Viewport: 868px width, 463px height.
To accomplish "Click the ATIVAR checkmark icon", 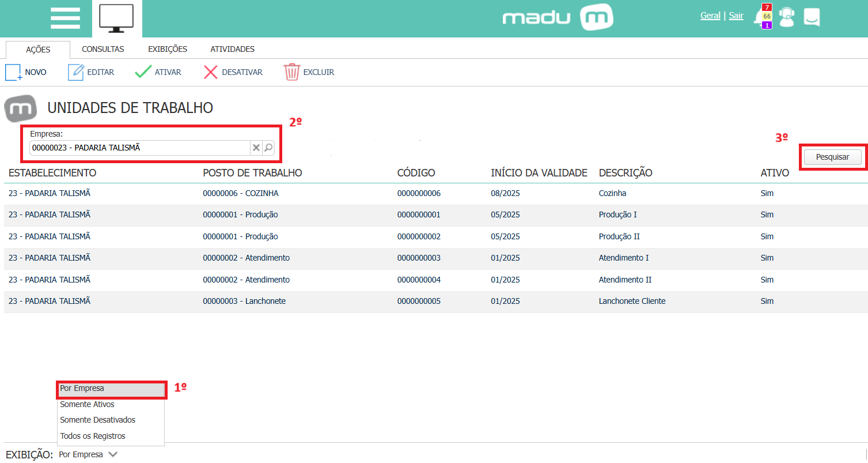I will [143, 72].
